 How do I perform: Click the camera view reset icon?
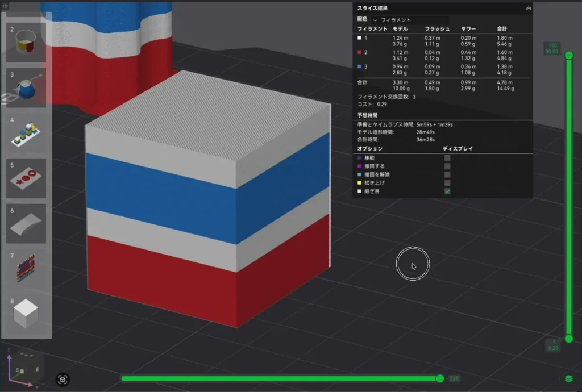click(63, 380)
